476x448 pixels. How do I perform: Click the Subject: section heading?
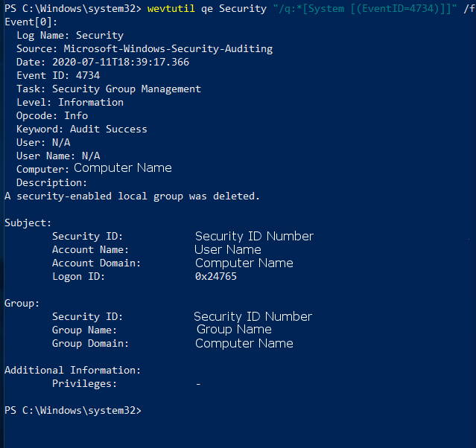(28, 223)
